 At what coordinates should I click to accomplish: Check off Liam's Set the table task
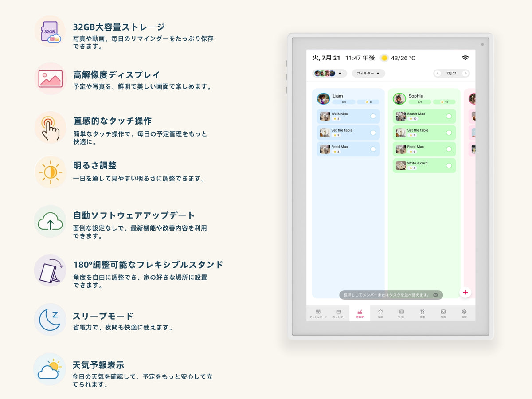click(x=373, y=133)
